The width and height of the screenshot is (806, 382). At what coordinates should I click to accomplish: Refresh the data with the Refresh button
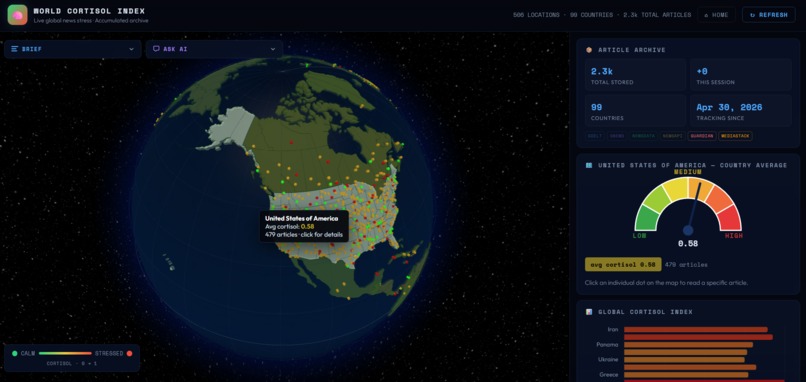pos(768,15)
